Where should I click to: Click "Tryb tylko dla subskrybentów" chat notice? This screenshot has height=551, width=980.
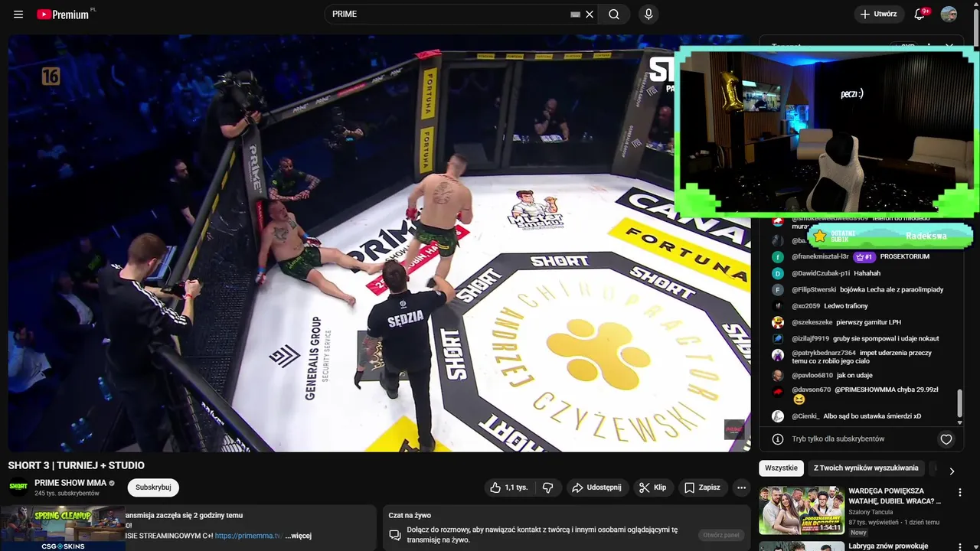click(838, 439)
